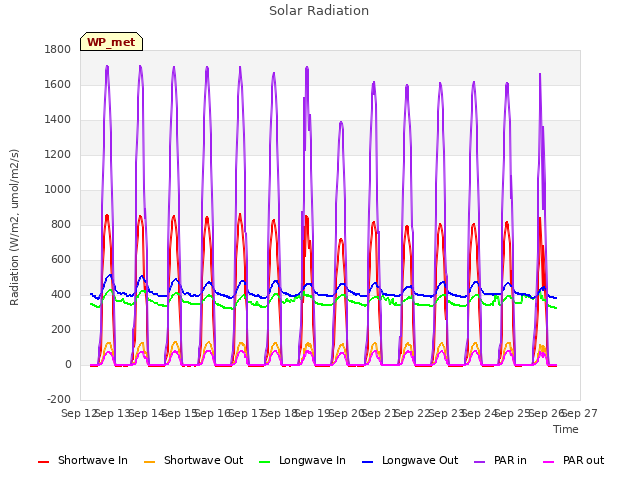Click the Sep 27 x-axis label
The image size is (640, 480).
click(x=580, y=413)
